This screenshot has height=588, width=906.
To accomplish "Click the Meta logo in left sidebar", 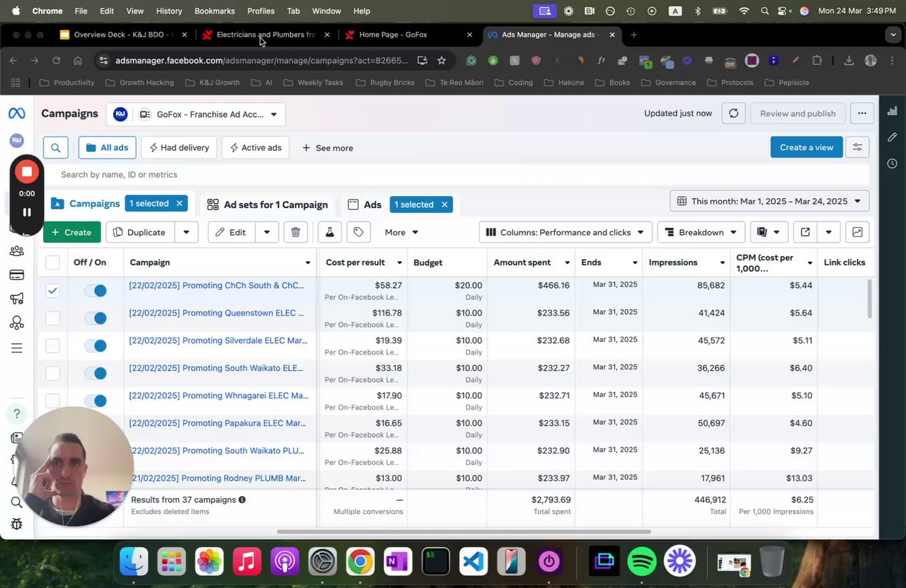I will coord(16,113).
